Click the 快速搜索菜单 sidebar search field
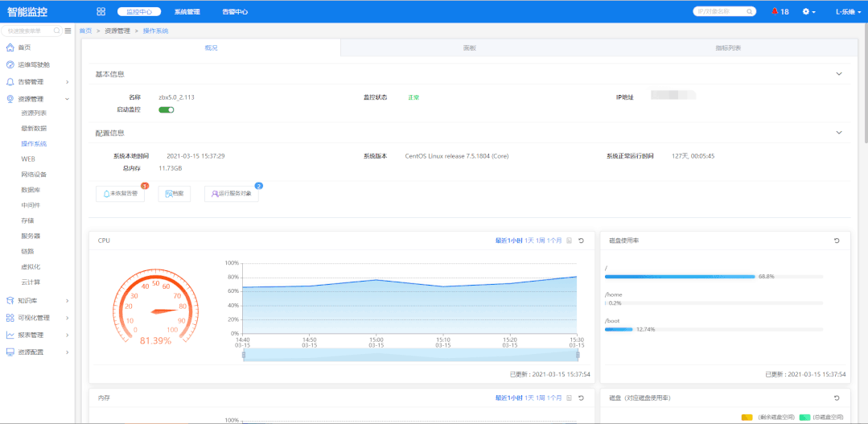Viewport: 868px width, 424px height. 31,31
